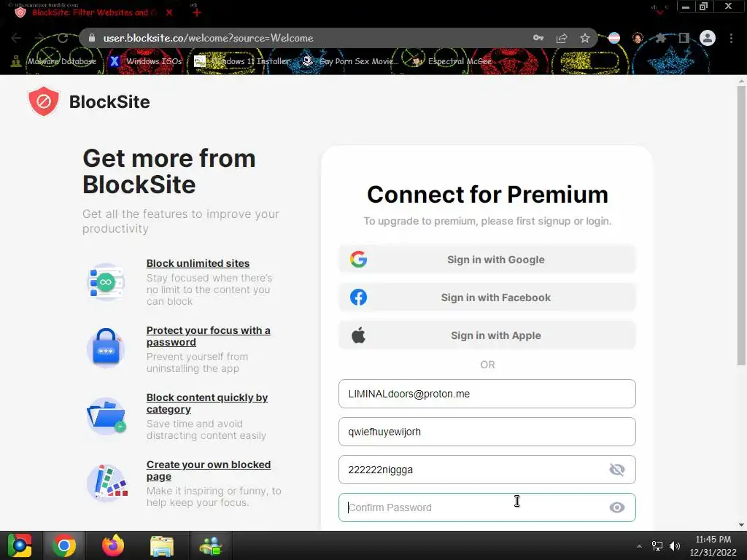Click the filled password input field
This screenshot has height=560, width=747.
pyautogui.click(x=487, y=470)
